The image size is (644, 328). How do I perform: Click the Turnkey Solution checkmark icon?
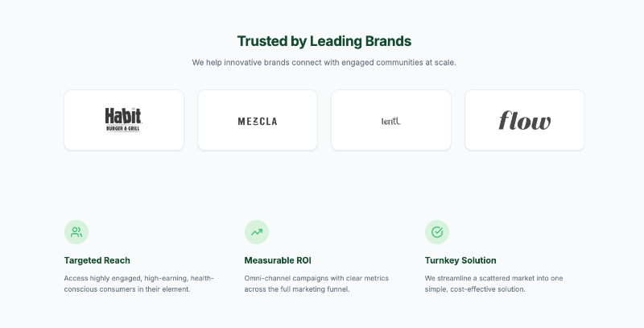click(437, 232)
